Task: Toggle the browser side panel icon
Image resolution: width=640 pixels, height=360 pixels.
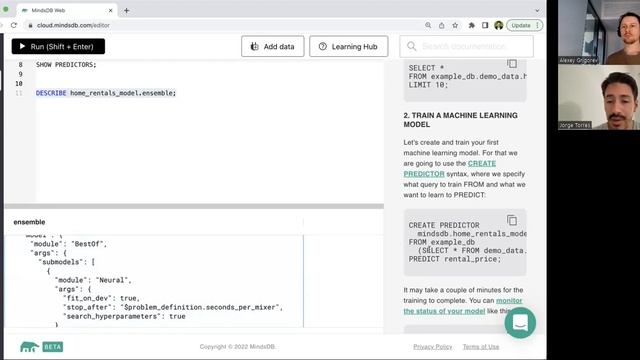Action: [485, 25]
